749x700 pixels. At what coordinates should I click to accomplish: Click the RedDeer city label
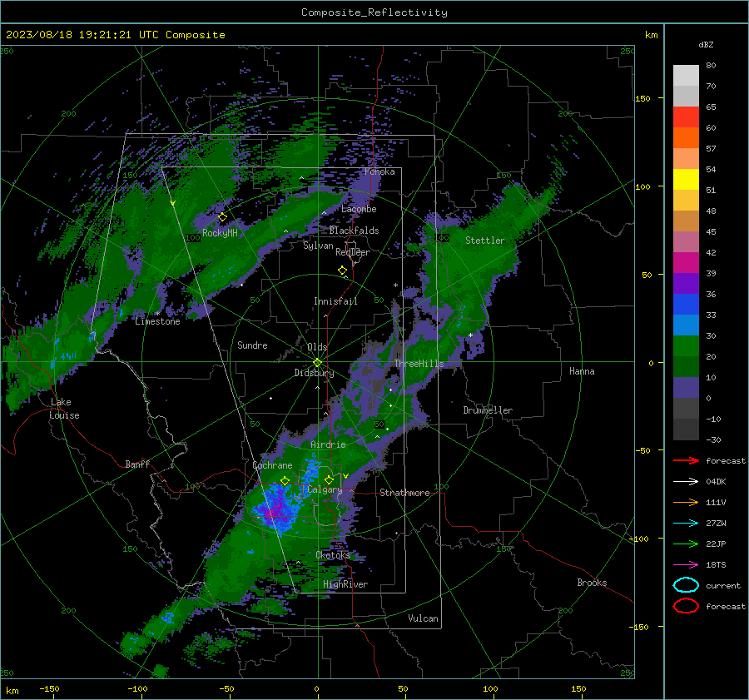(x=353, y=252)
